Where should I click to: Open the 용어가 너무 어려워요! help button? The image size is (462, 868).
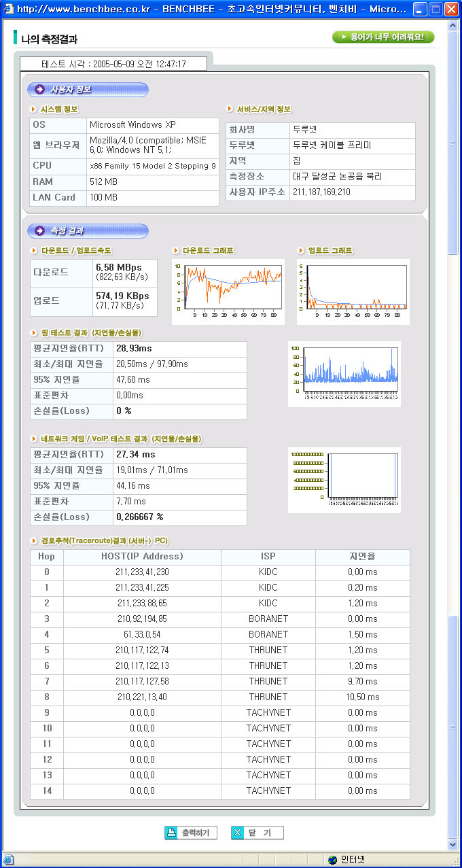pos(383,37)
